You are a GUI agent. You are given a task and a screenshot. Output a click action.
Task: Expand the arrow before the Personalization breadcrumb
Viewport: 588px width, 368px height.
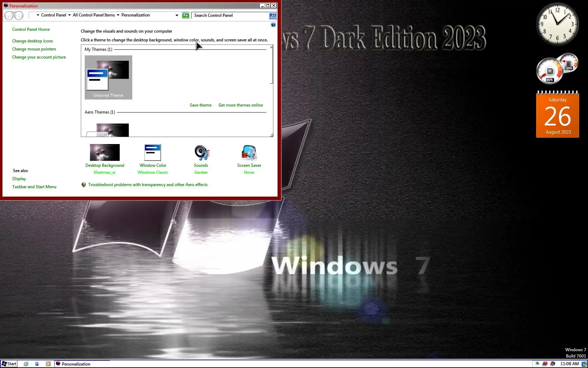pyautogui.click(x=118, y=15)
